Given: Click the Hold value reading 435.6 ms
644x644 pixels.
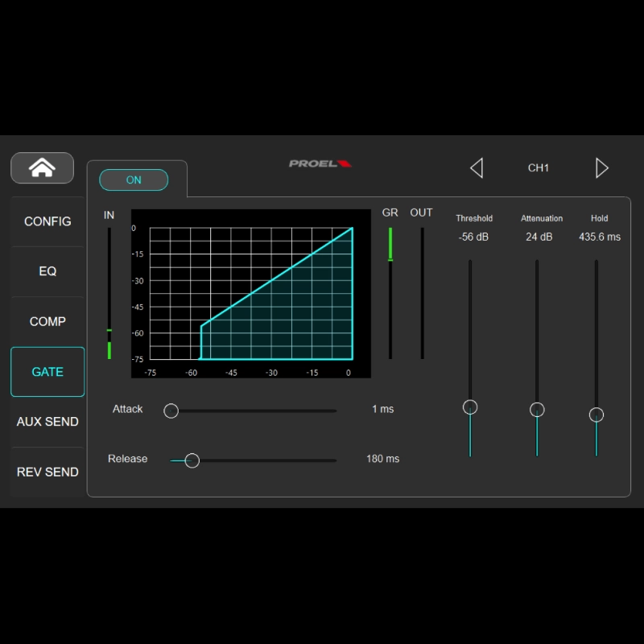Looking at the screenshot, I should pyautogui.click(x=598, y=236).
